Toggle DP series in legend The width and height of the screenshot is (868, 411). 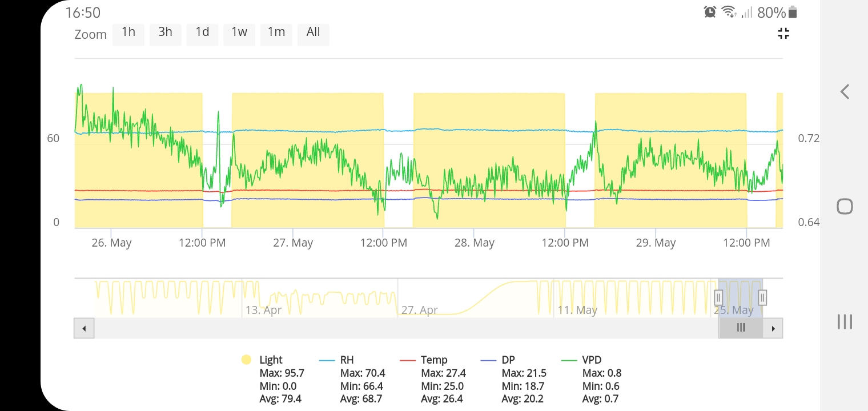pos(498,360)
